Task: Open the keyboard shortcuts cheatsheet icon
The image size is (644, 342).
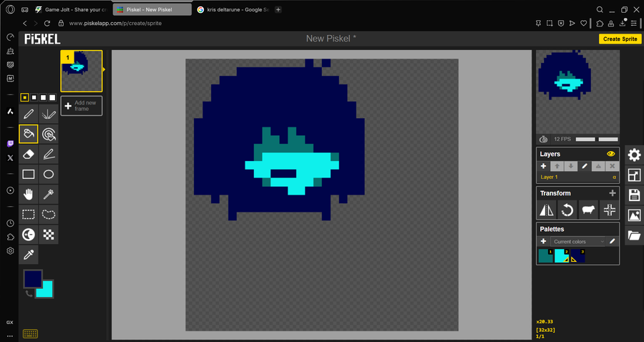Action: (x=31, y=333)
